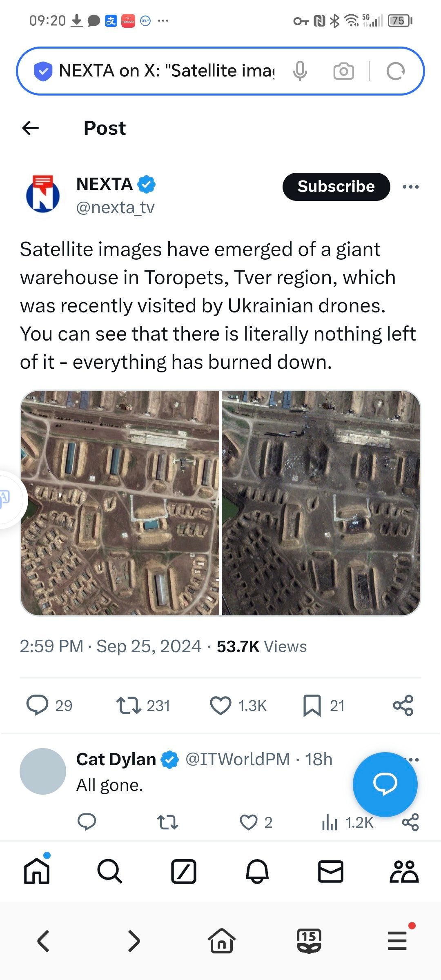Screen dimensions: 441x980
Task: Open browser hamburger menu
Action: [397, 941]
